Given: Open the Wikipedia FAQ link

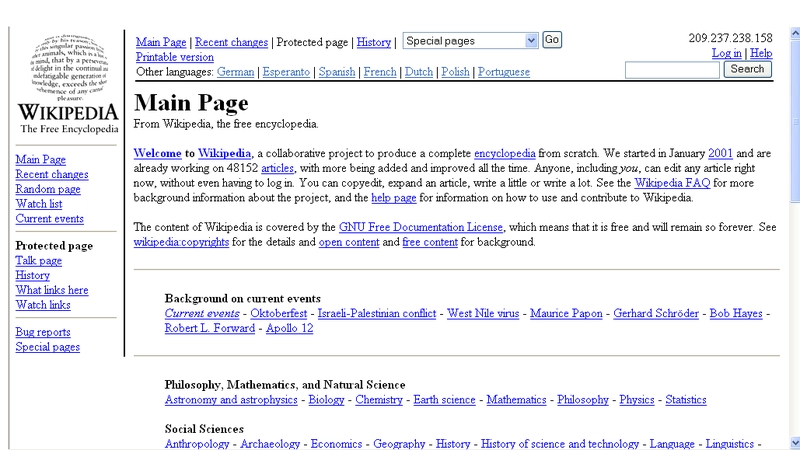Looking at the screenshot, I should (x=672, y=183).
